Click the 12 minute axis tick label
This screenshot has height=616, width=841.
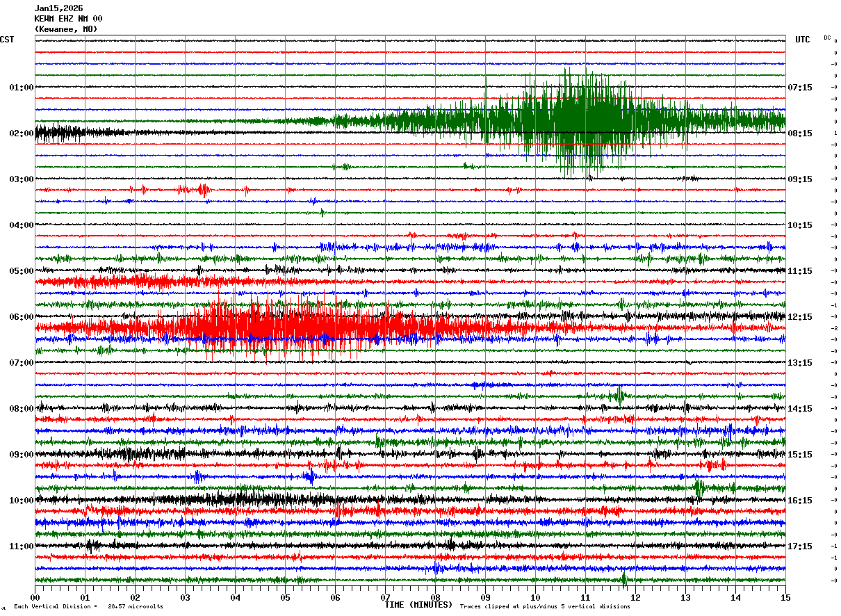[635, 597]
